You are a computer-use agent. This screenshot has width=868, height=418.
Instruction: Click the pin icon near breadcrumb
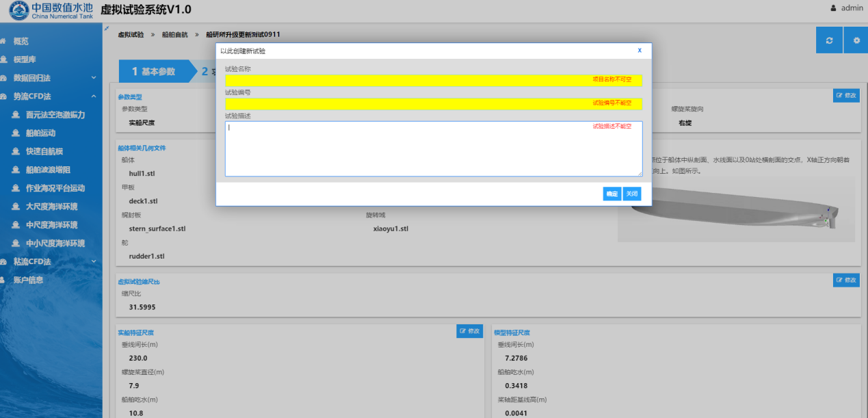pyautogui.click(x=107, y=28)
